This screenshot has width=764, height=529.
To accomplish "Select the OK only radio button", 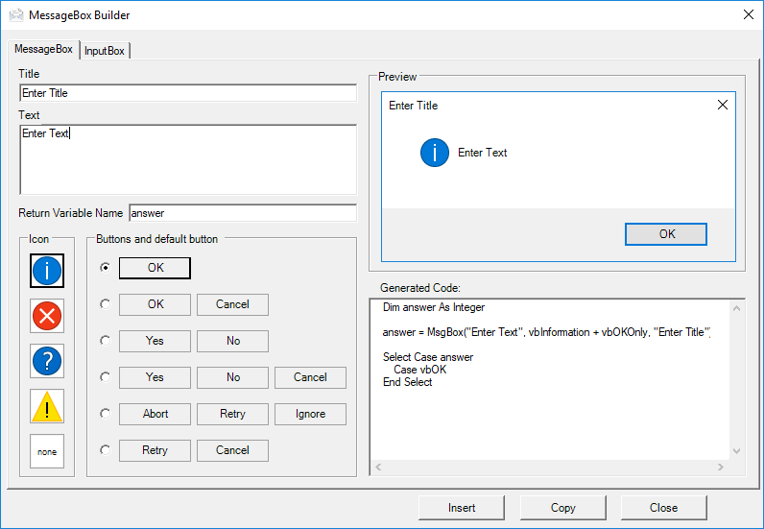I will click(x=105, y=268).
